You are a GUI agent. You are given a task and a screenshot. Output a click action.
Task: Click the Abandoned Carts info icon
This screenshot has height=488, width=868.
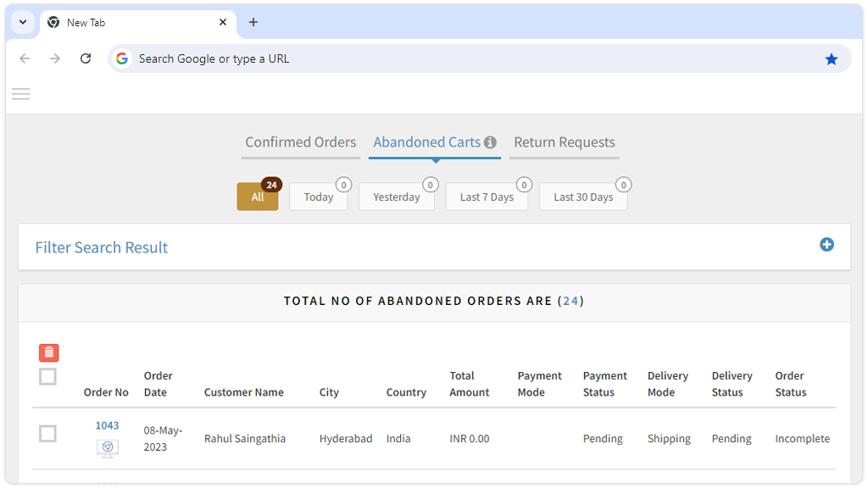pos(490,142)
